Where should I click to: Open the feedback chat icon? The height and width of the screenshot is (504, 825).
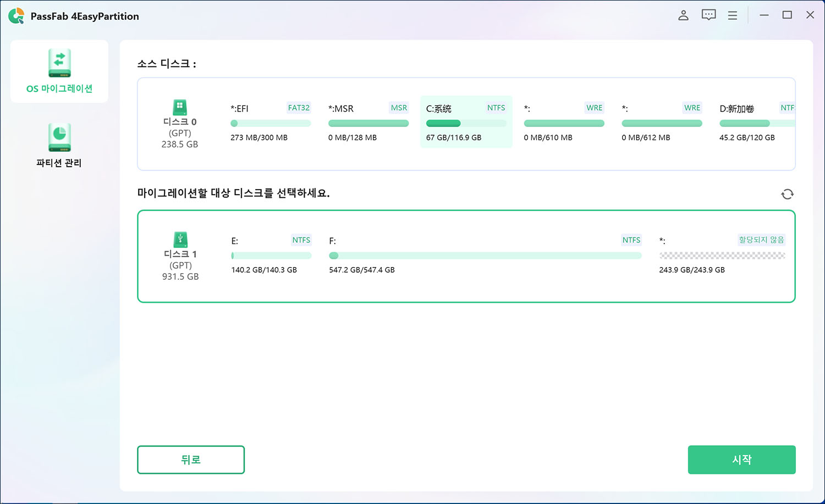tap(708, 15)
